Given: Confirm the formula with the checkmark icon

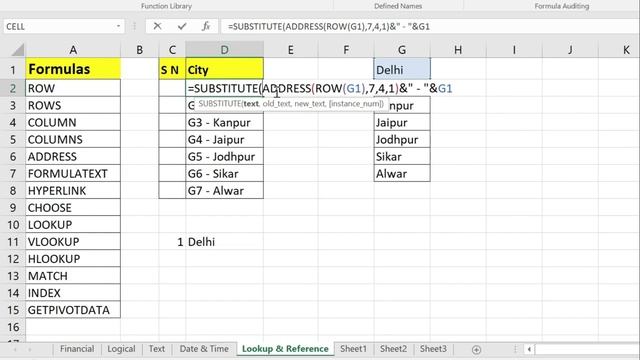Looking at the screenshot, I should point(182,27).
